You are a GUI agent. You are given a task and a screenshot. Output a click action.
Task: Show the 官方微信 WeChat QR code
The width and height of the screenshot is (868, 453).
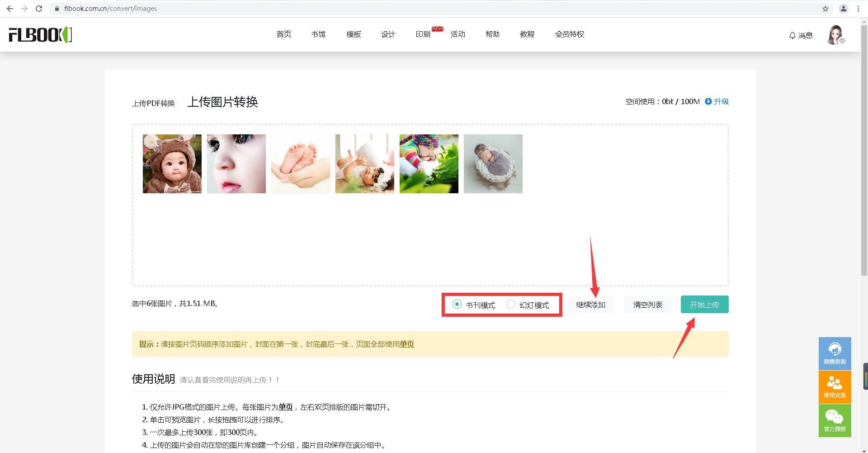(835, 420)
